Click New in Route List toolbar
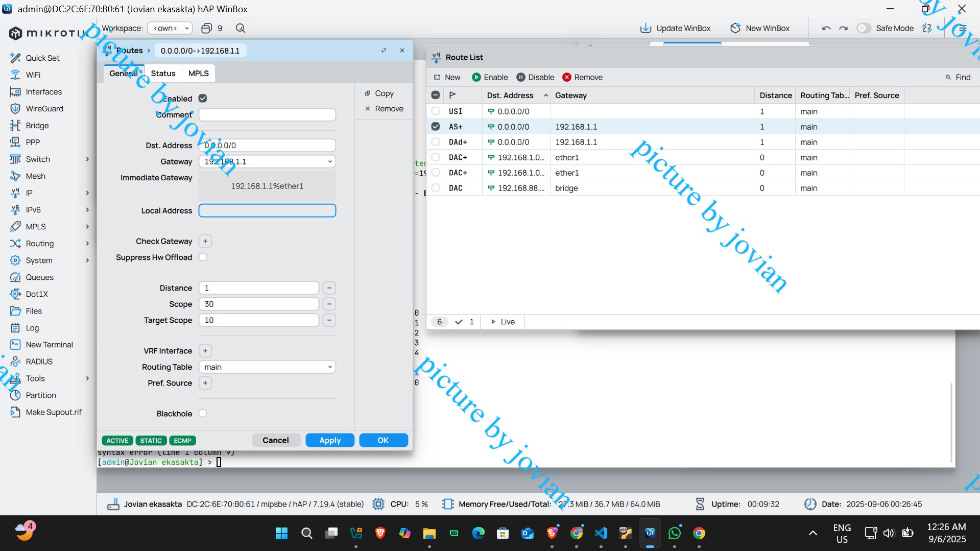 447,78
